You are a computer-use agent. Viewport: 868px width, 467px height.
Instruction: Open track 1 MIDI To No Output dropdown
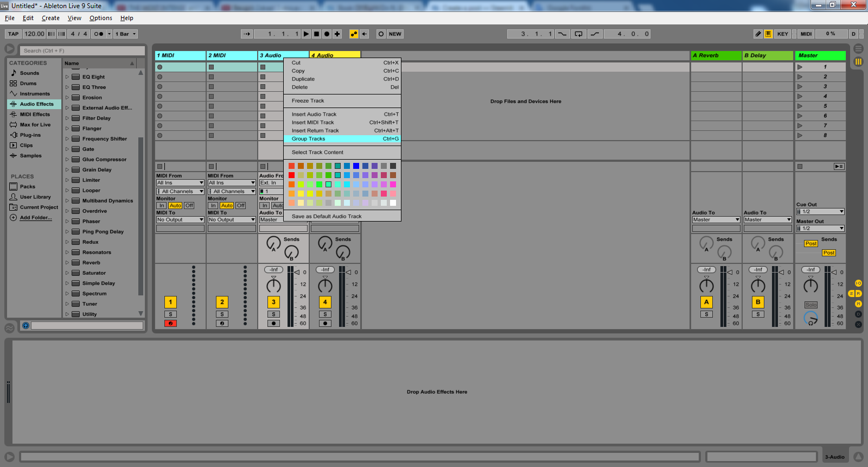180,220
